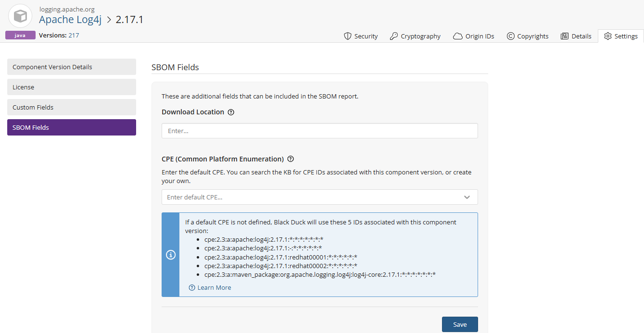
Task: Open the Download Location help tooltip icon
Action: 231,112
